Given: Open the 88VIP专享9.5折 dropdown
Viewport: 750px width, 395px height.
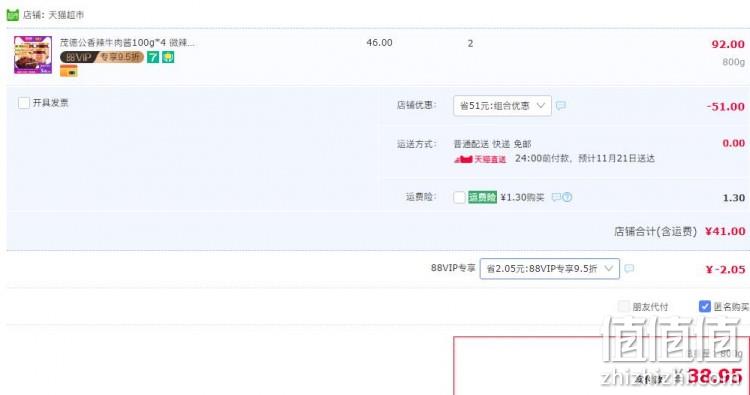Looking at the screenshot, I should point(550,269).
